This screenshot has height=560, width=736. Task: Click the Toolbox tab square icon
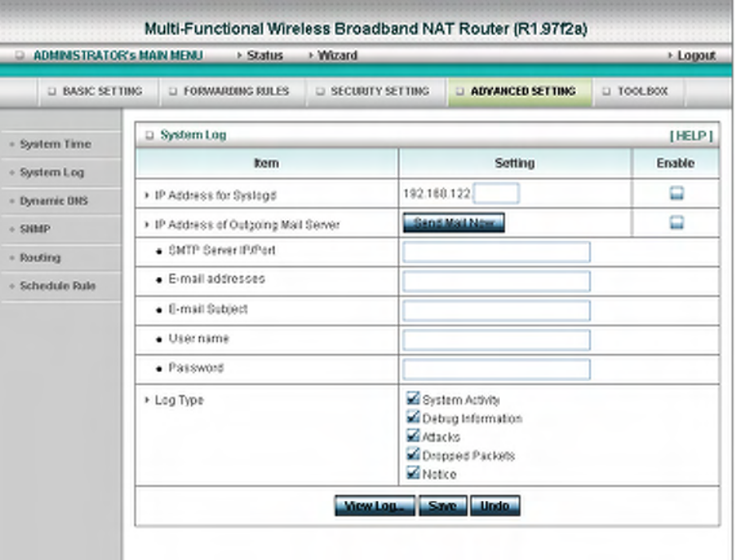coord(606,91)
